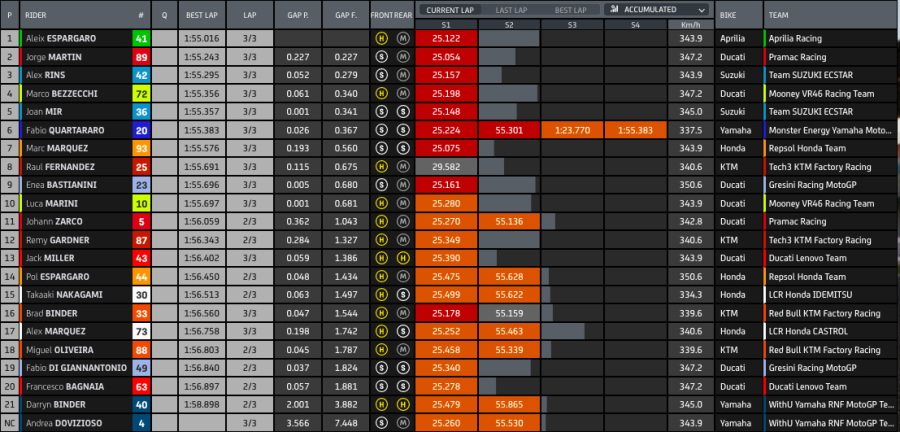900x432 pixels.
Task: Click Enea Bastianini's soft front tyre icon
Action: click(x=381, y=185)
